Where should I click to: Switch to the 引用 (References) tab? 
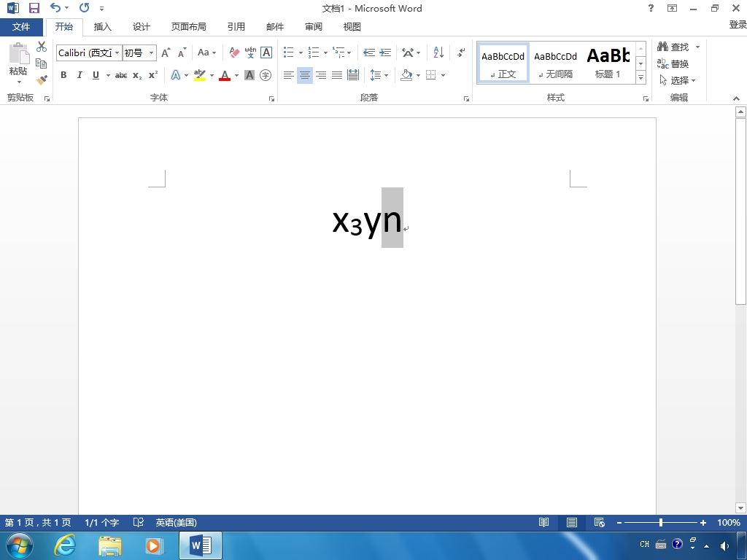click(x=236, y=27)
